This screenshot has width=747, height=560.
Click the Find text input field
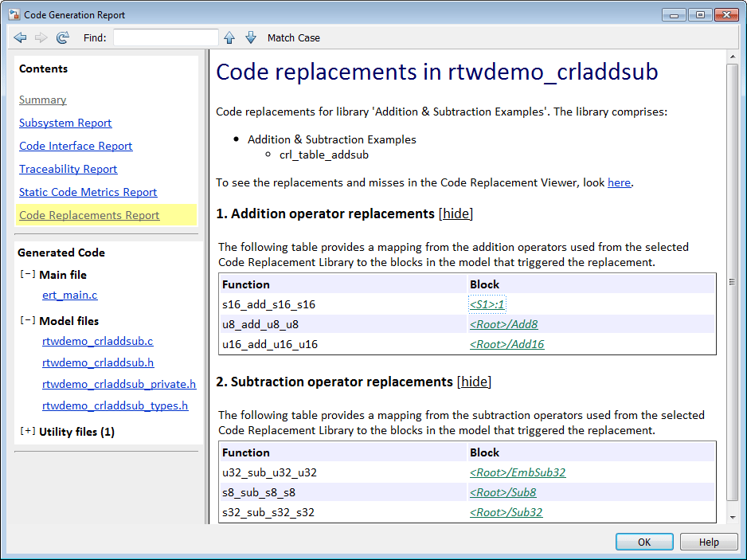tap(166, 37)
